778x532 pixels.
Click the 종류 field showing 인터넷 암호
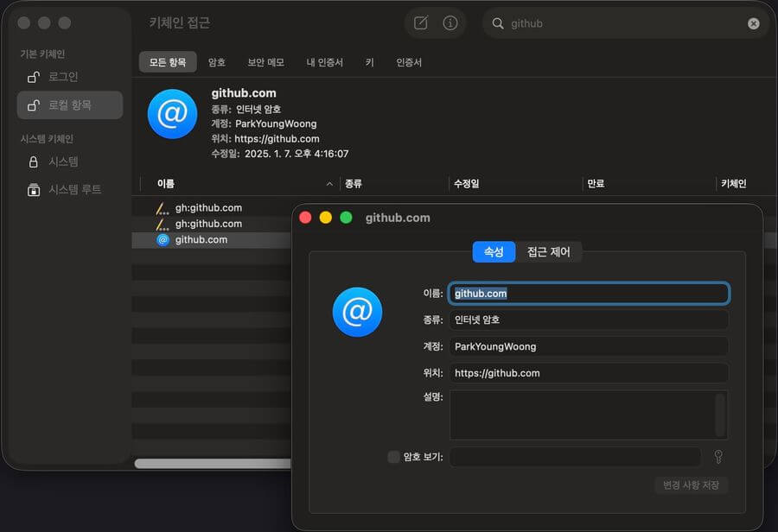coord(589,320)
